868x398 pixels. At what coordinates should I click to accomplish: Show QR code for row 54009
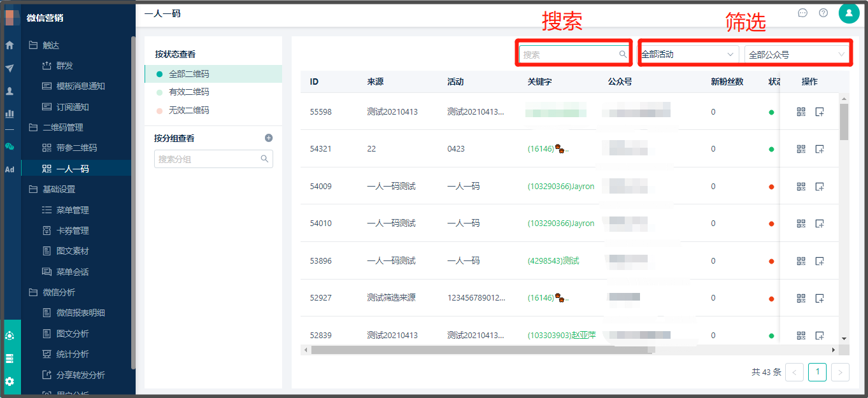click(x=801, y=187)
